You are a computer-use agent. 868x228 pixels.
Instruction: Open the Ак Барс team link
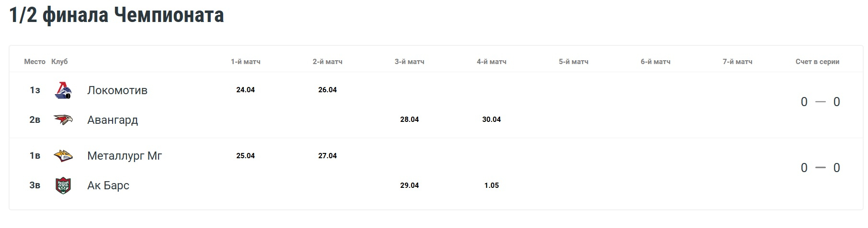click(108, 185)
